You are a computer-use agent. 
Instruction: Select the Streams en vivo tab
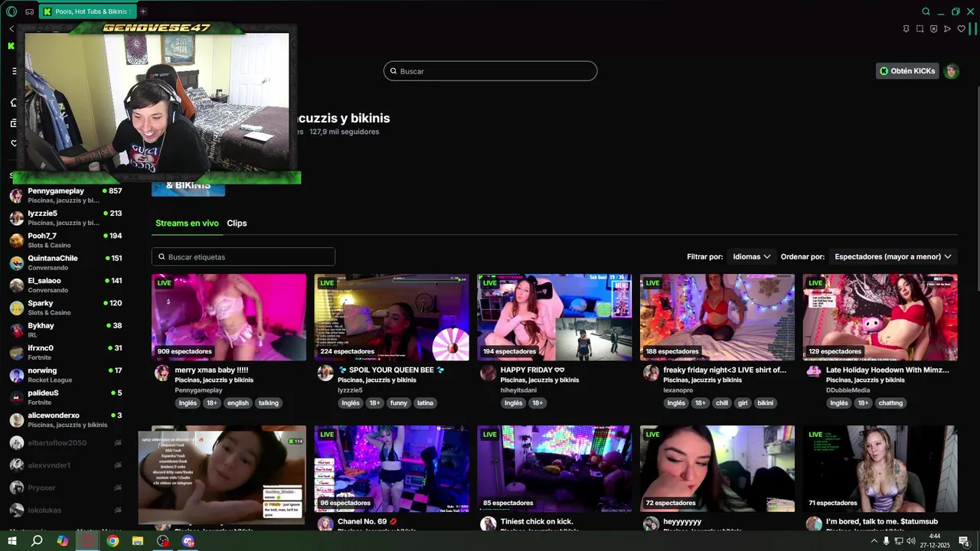coord(187,223)
